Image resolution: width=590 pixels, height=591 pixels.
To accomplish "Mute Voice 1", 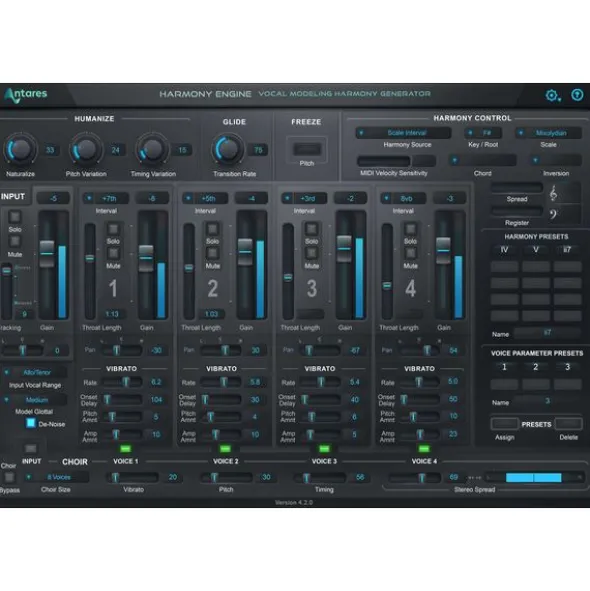I will coord(113,253).
